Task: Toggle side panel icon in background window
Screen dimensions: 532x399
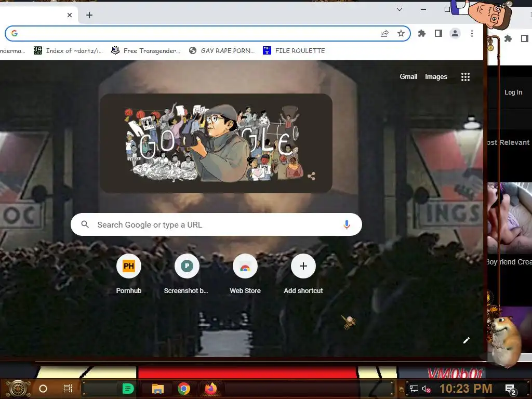Action: [525, 38]
